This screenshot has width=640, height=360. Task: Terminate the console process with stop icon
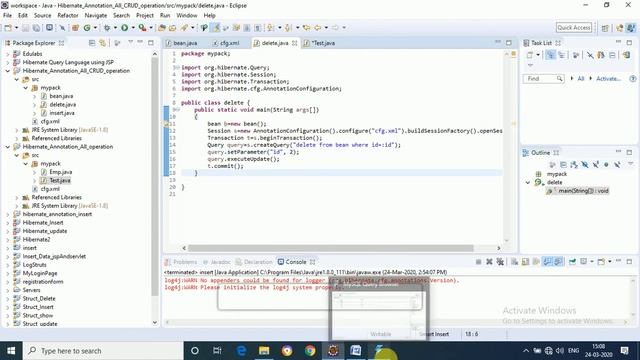[x=478, y=262]
